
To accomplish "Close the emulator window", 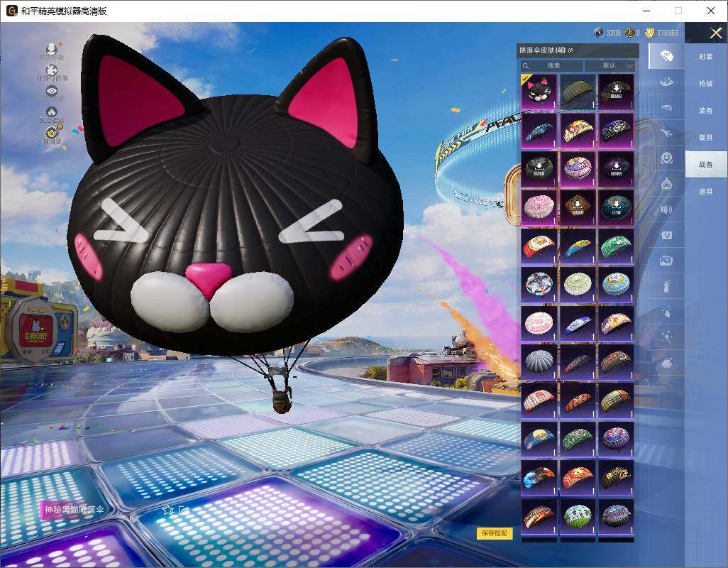I will 710,11.
